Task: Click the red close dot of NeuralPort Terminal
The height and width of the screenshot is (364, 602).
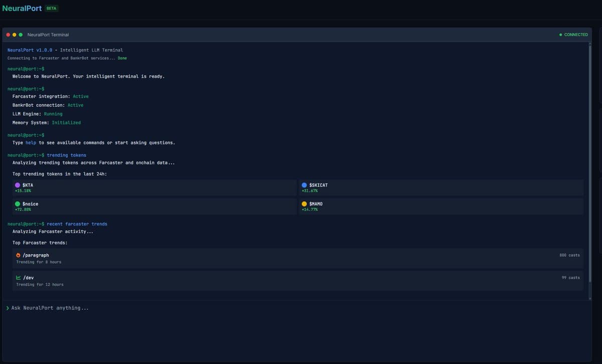Action: (x=9, y=35)
